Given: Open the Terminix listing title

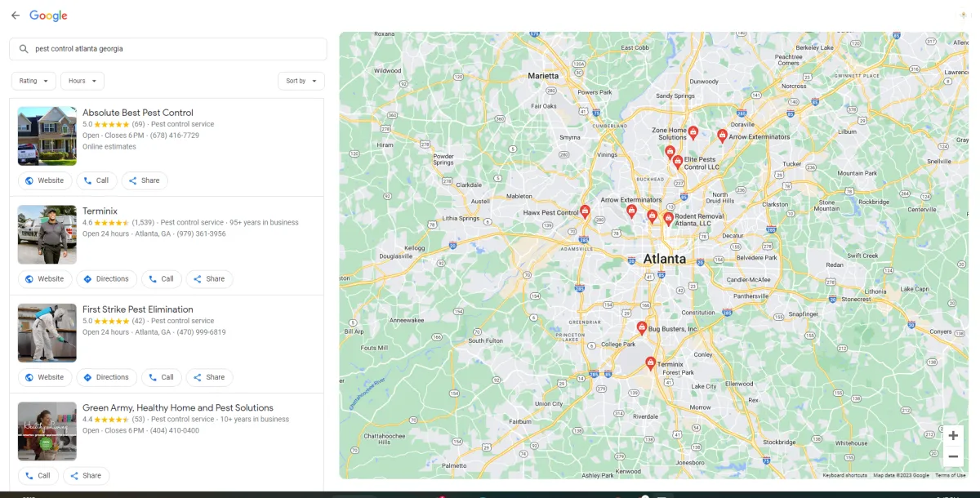Looking at the screenshot, I should click(x=100, y=211).
